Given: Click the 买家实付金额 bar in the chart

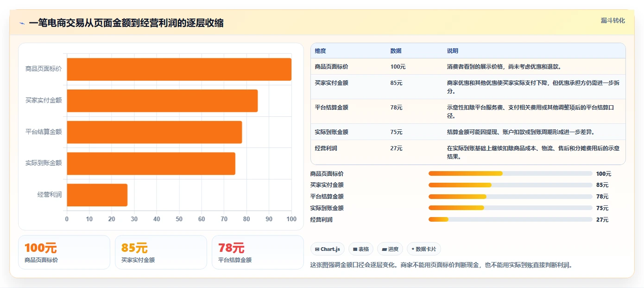Looking at the screenshot, I should click(162, 101).
